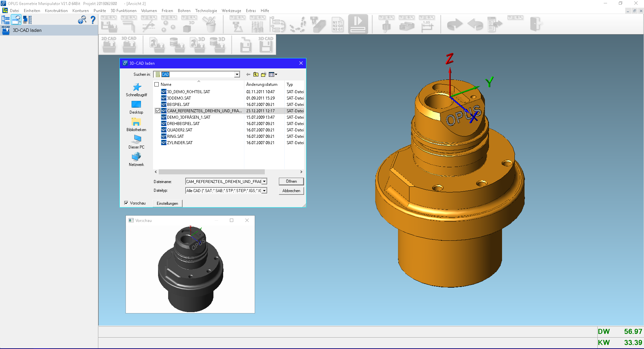Click the Einstellungen button
The height and width of the screenshot is (349, 644).
(167, 203)
